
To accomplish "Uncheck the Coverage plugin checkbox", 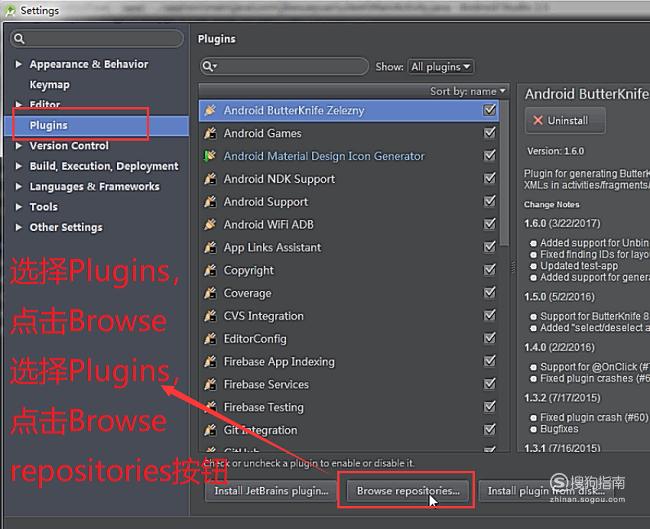I will coord(490,293).
